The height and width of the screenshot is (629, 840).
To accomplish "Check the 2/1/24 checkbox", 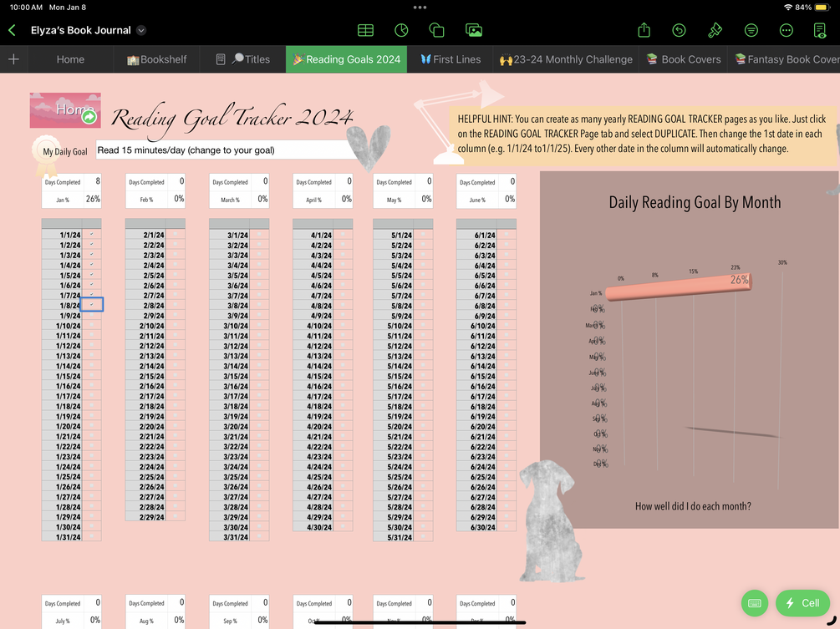I will [176, 235].
